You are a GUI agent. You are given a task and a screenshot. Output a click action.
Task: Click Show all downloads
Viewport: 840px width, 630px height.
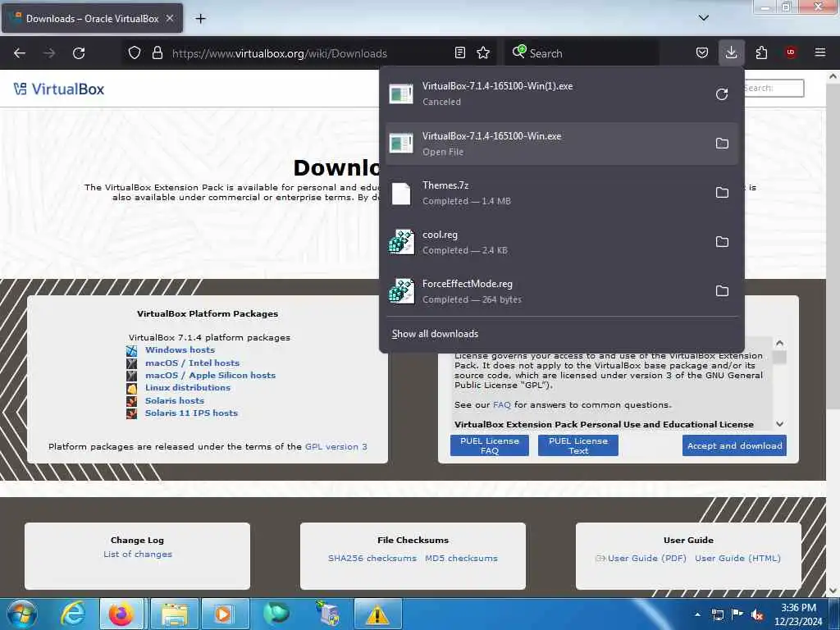[435, 334]
